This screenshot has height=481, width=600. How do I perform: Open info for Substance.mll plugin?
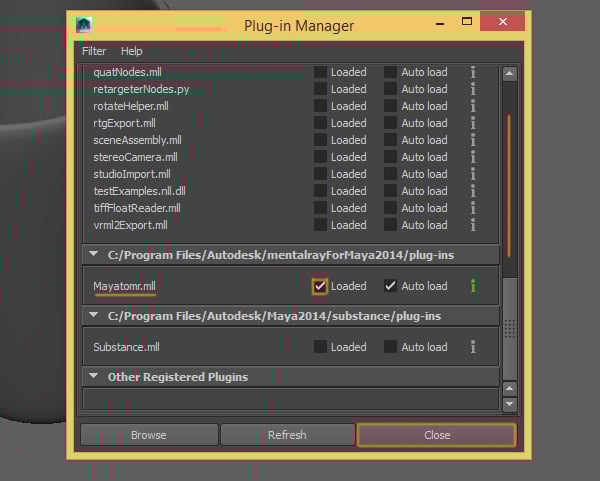473,347
